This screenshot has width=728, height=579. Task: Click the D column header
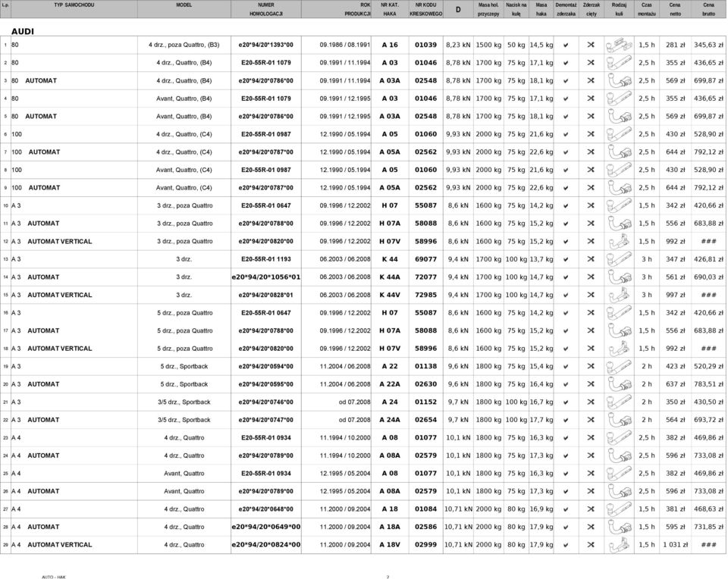pyautogui.click(x=458, y=9)
